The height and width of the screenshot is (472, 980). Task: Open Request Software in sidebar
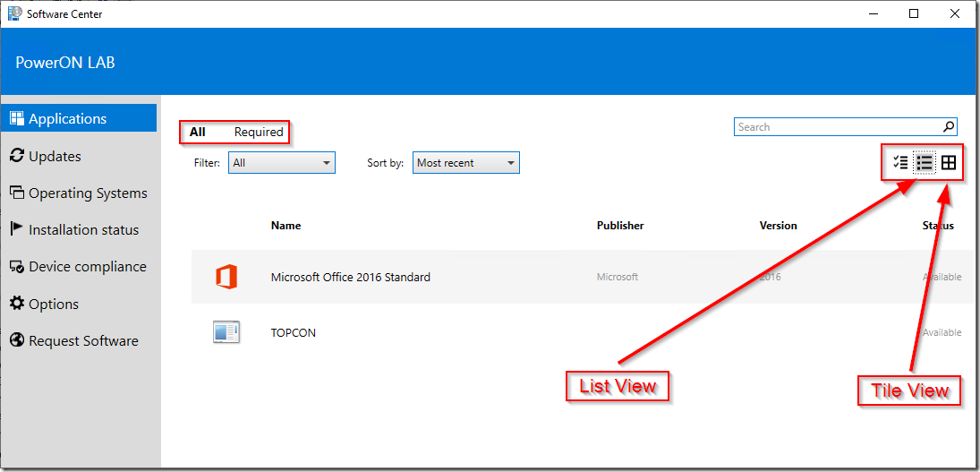(83, 340)
